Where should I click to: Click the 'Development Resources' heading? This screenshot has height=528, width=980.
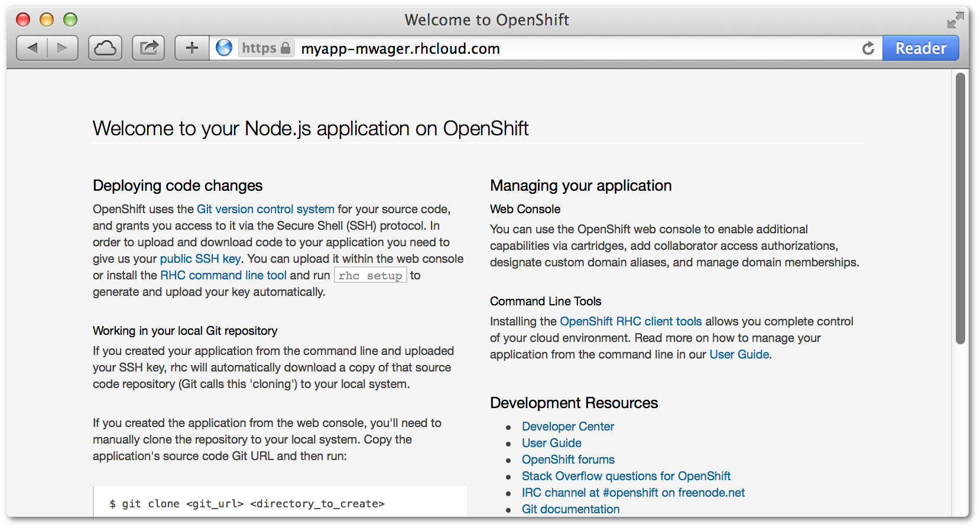pos(574,403)
